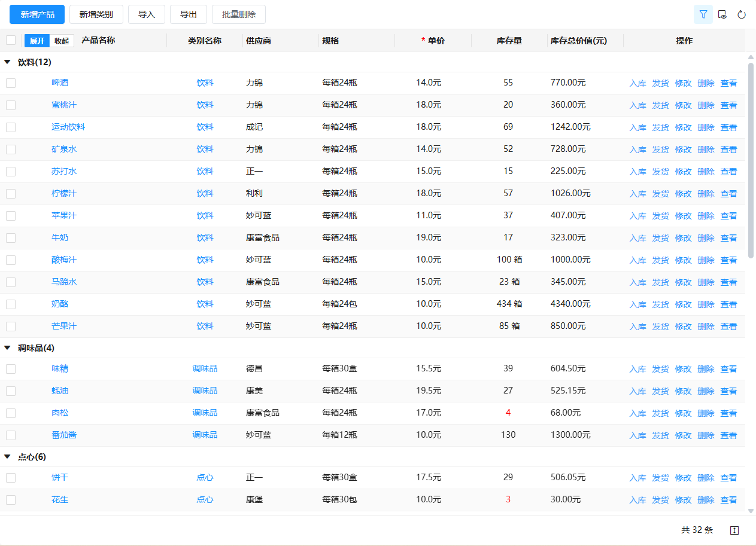Click the 批量删除 button

click(239, 14)
